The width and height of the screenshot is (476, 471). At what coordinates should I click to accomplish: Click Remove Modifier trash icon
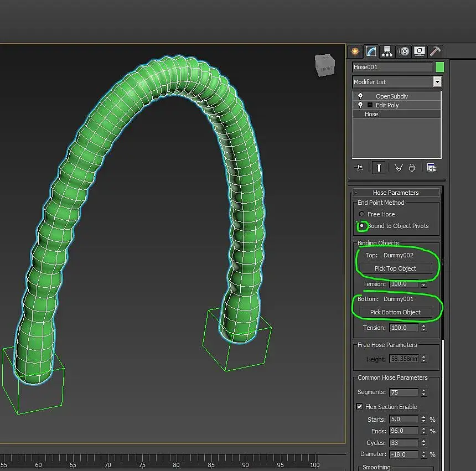[412, 167]
